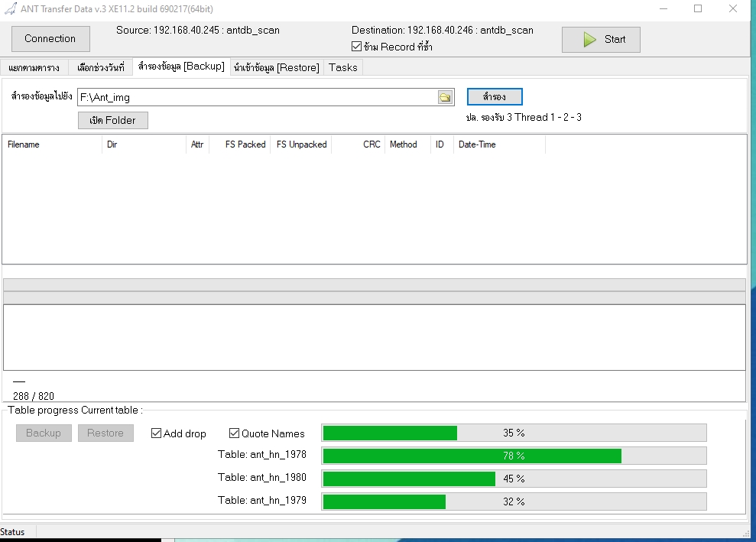Switch to the แยกตามตาราง tab
This screenshot has height=542, width=756.
(x=34, y=67)
